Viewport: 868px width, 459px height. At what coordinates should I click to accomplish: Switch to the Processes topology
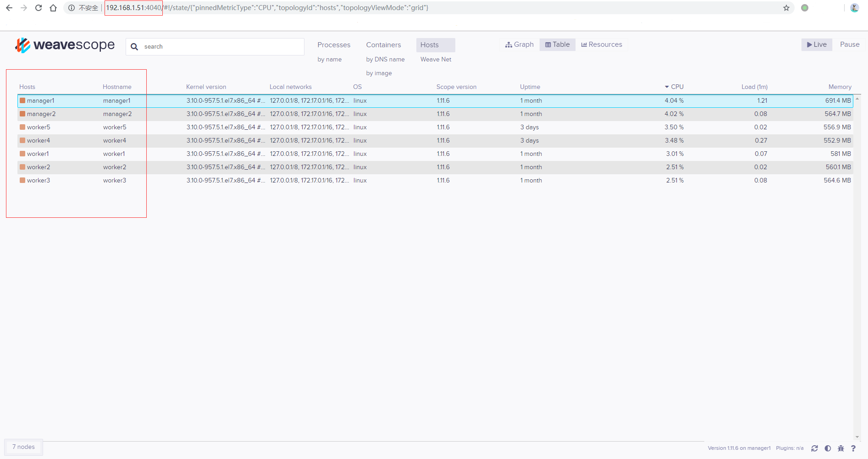[334, 45]
